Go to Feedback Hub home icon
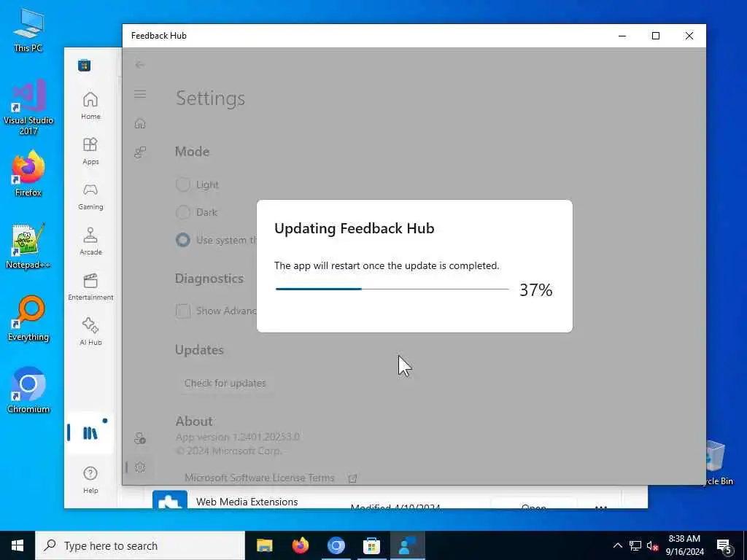Viewport: 747px width, 560px height. pos(140,123)
